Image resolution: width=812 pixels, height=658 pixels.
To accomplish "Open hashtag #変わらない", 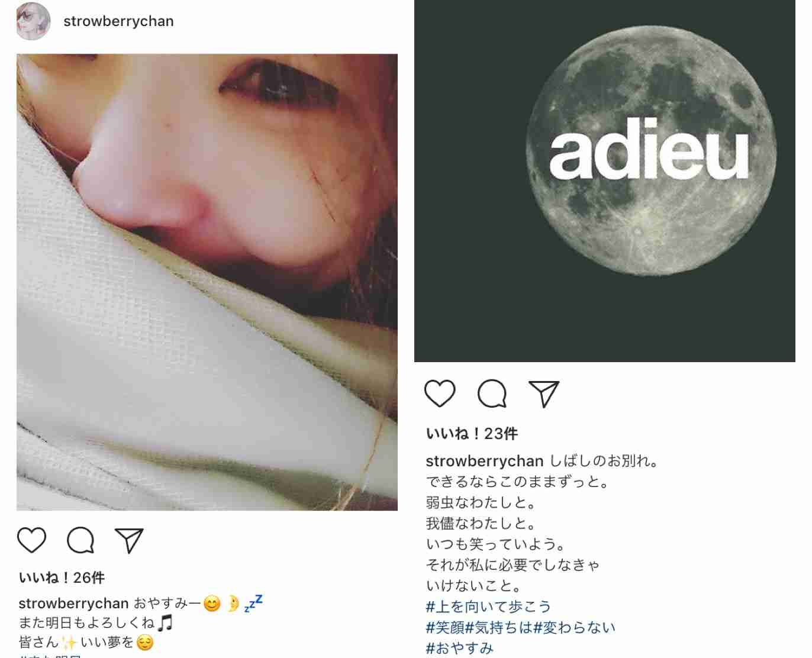I will click(x=574, y=627).
